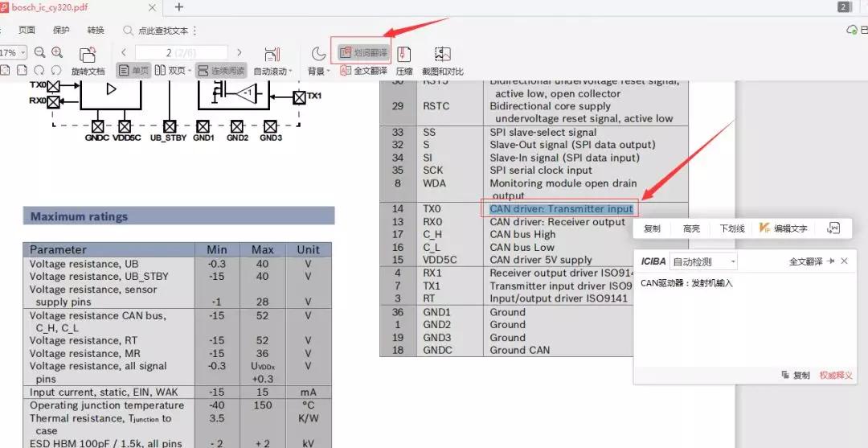
Task: Click 高亮 highlight in selection popup
Action: pos(691,228)
